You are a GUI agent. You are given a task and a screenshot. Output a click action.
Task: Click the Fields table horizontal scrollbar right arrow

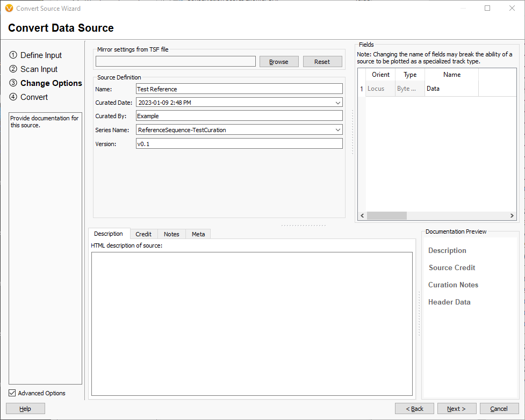click(x=511, y=215)
